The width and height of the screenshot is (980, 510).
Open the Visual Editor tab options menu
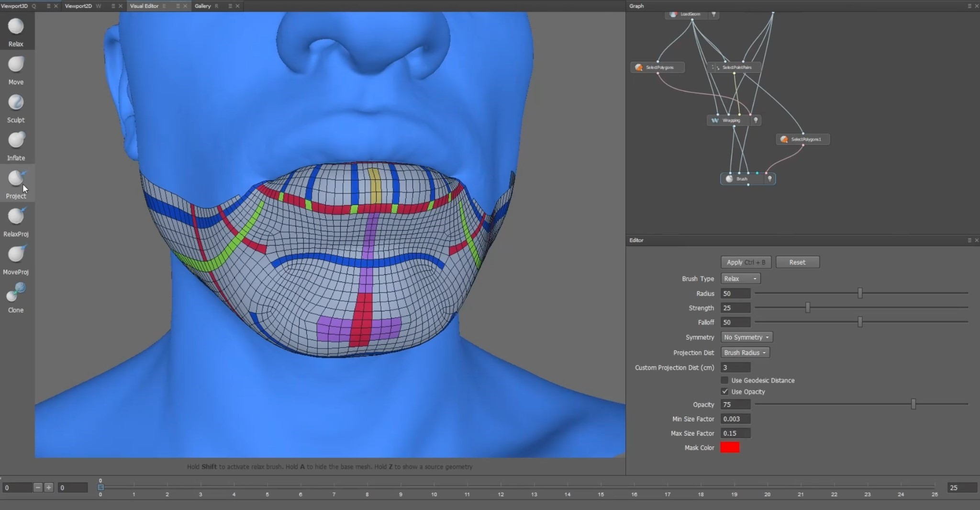(178, 6)
